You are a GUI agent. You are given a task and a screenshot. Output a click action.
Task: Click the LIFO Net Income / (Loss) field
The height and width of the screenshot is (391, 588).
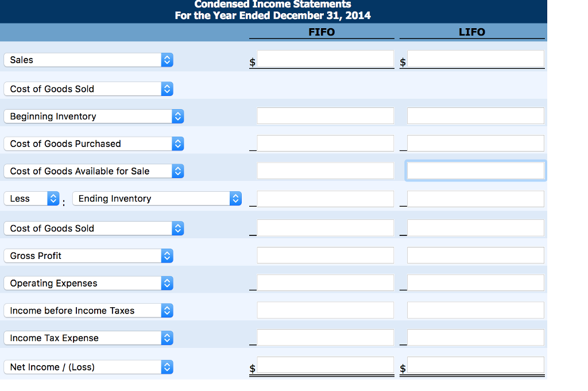475,365
